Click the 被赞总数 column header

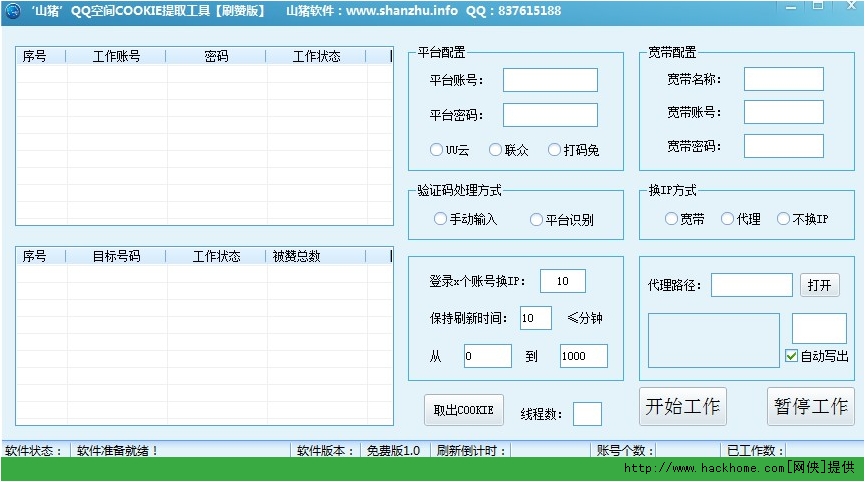297,256
